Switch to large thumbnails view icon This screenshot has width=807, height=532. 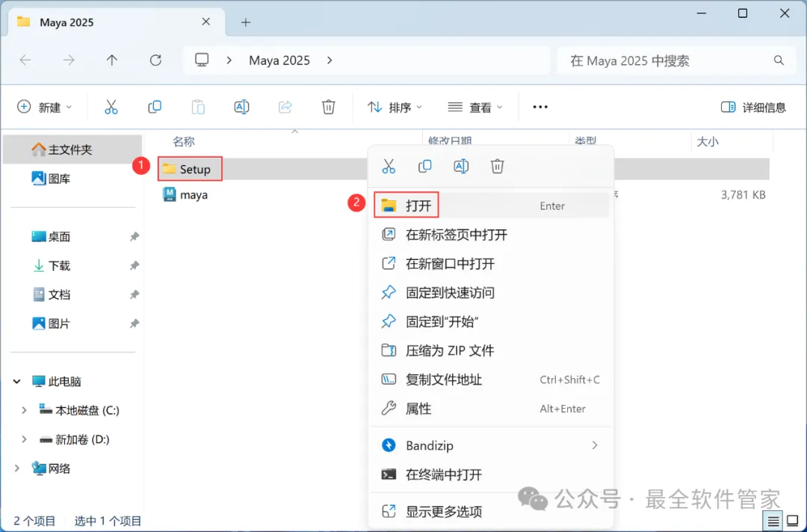793,522
